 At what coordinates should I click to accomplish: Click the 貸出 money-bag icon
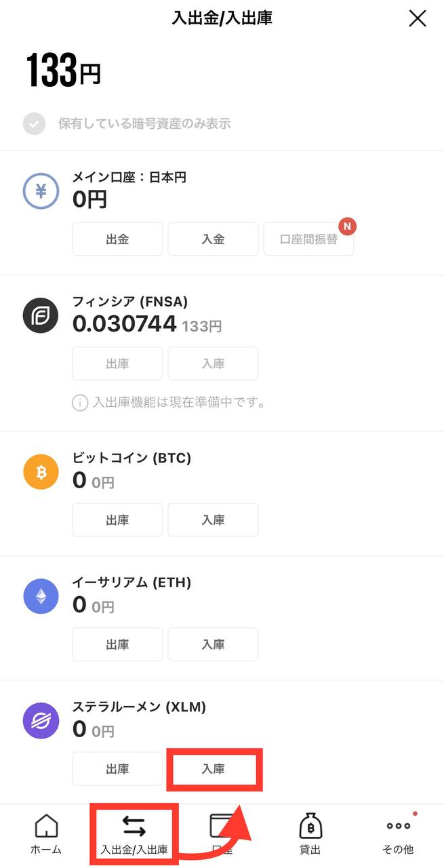(310, 826)
